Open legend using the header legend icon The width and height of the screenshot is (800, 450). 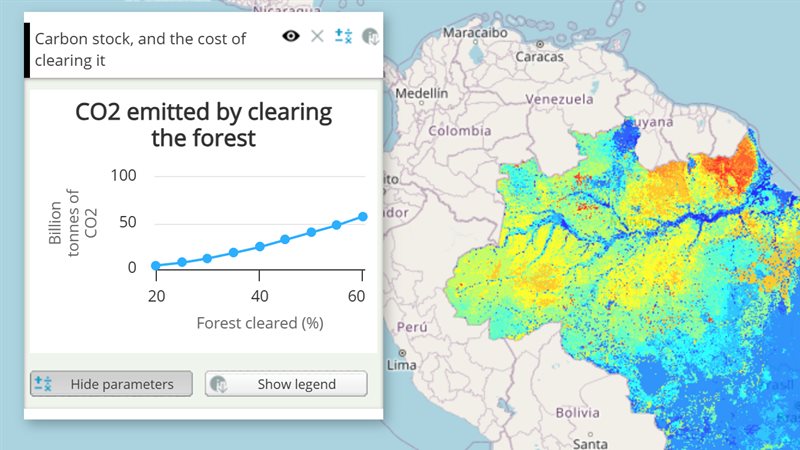(370, 37)
